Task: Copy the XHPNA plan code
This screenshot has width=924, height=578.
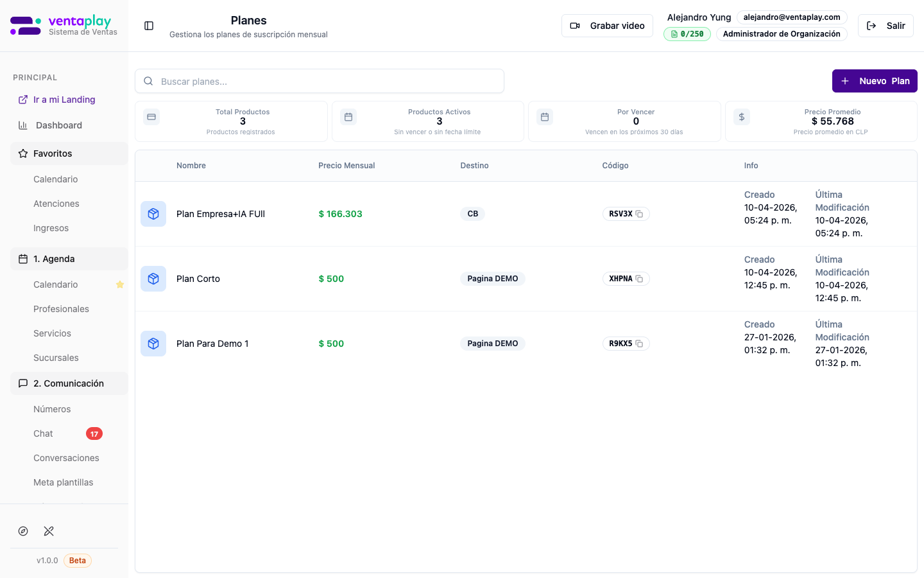Action: point(639,279)
